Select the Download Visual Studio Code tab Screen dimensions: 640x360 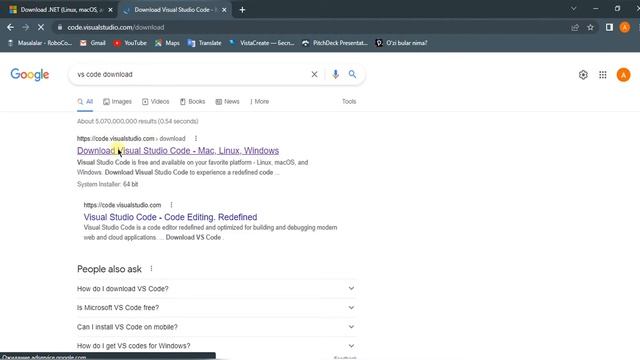175,10
